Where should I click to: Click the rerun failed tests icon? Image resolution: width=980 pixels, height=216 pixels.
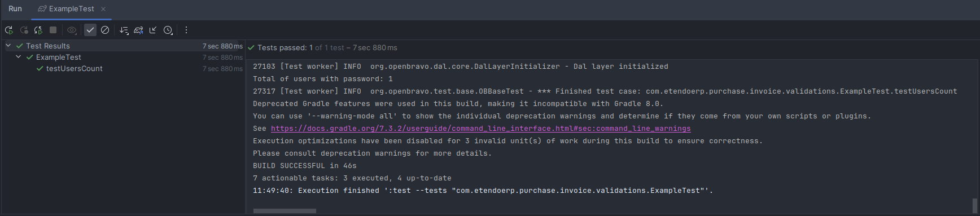click(x=24, y=30)
